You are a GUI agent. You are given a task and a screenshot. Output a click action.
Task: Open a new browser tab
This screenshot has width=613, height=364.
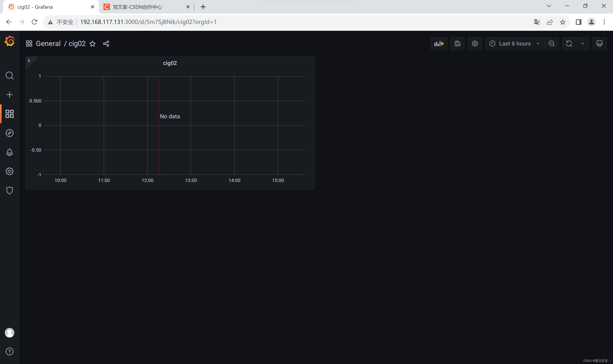click(203, 7)
